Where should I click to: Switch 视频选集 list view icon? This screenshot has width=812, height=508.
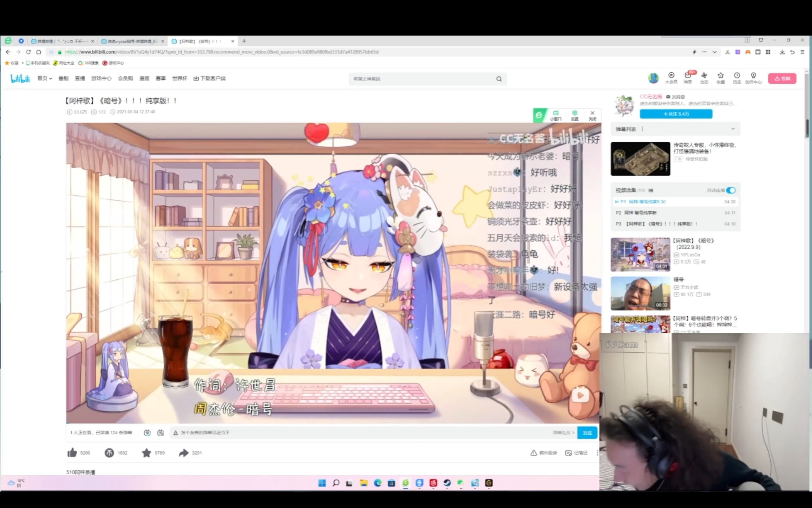pos(651,190)
